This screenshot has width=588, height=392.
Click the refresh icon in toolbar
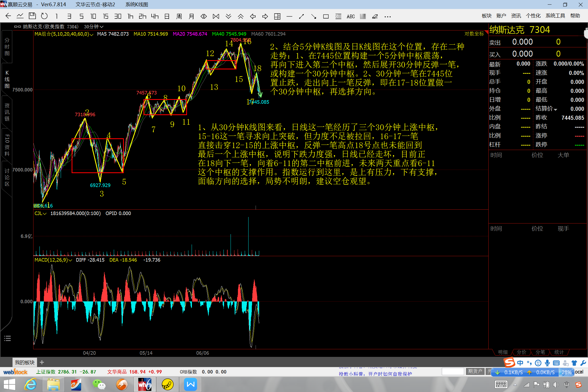(x=44, y=16)
